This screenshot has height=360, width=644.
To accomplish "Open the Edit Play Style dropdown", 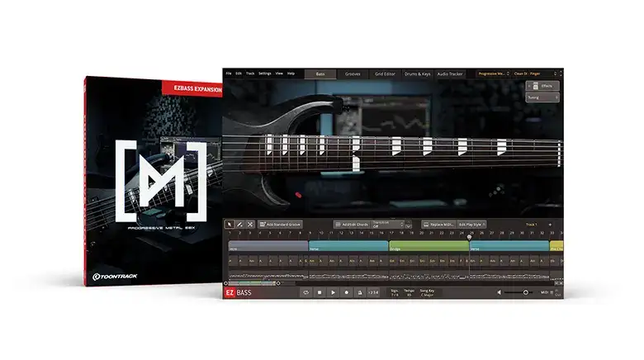I will (472, 225).
